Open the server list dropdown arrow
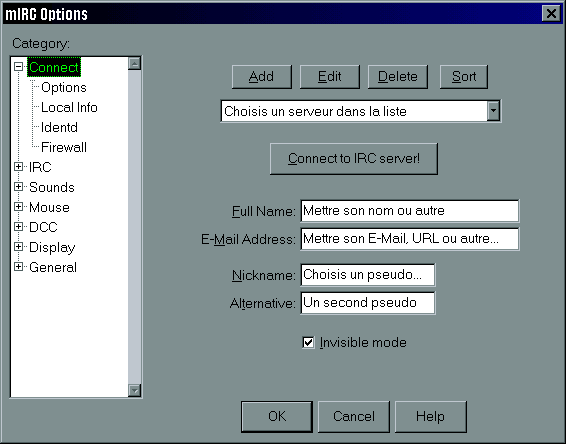The width and height of the screenshot is (566, 444). (493, 111)
